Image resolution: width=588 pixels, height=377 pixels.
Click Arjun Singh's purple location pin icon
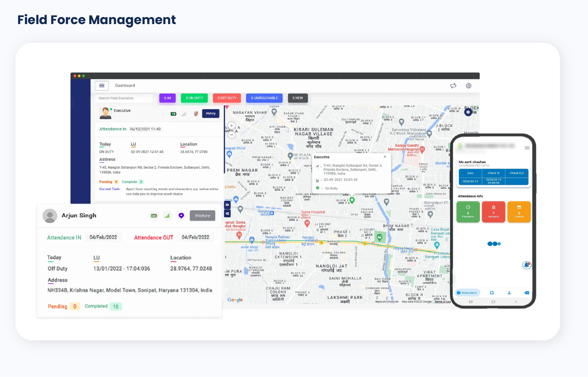(x=181, y=215)
